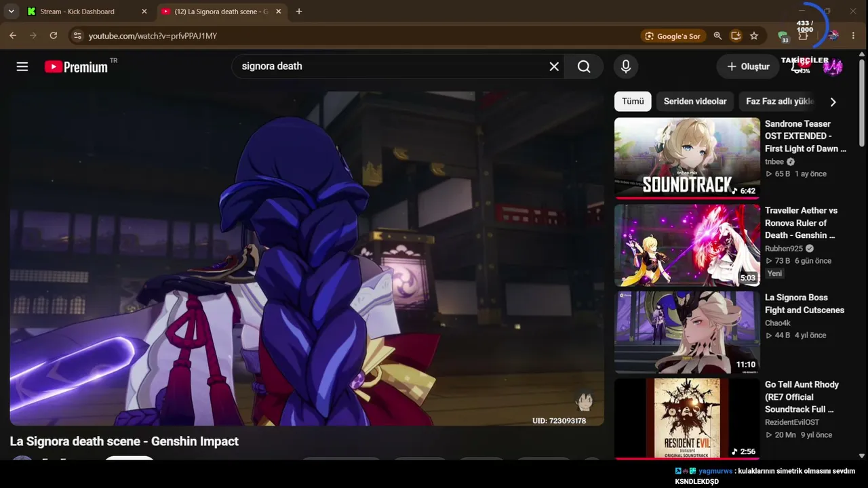Image resolution: width=868 pixels, height=488 pixels.
Task: Open 'Sandrone Teaser OST EXTENDED' video title
Action: tap(806, 136)
